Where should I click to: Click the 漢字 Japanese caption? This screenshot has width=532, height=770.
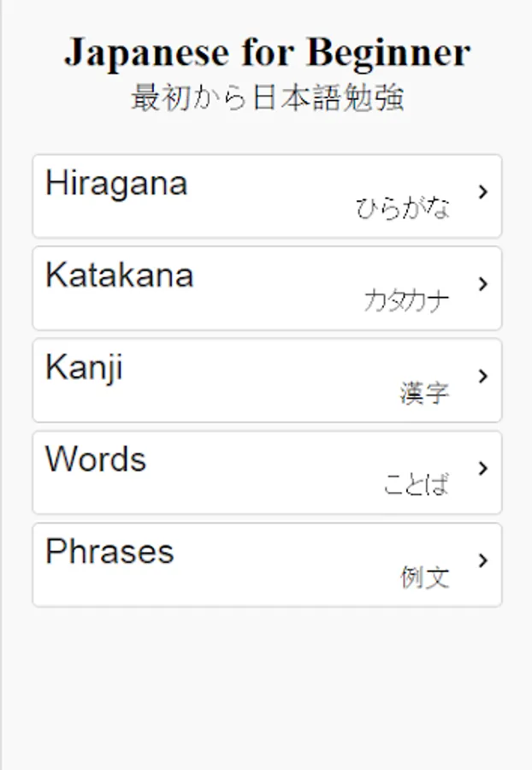click(424, 394)
